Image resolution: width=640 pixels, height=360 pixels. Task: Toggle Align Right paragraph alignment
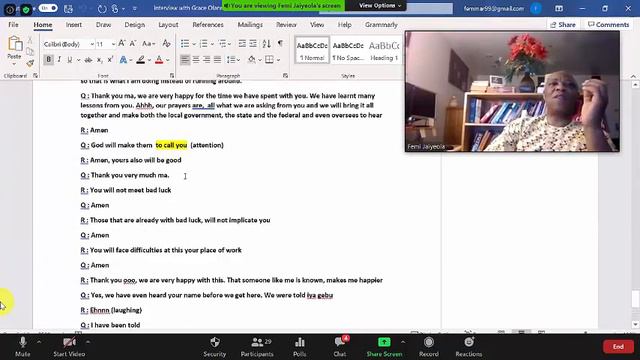pyautogui.click(x=207, y=60)
